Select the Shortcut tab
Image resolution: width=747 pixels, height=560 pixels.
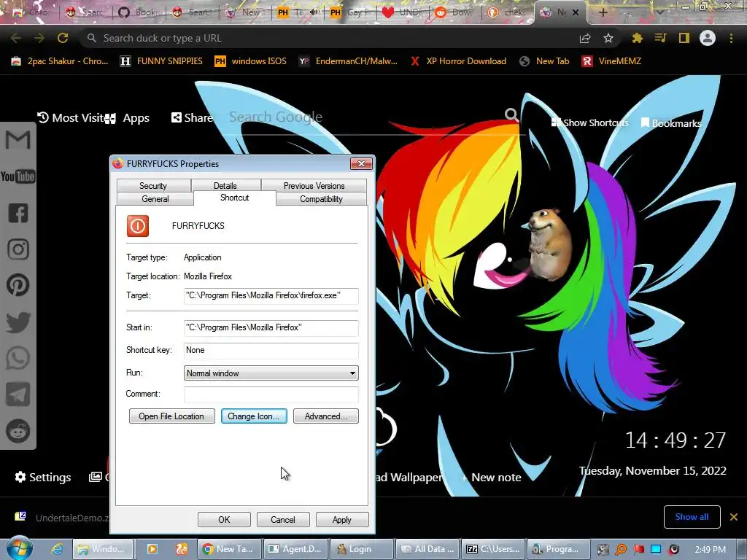coord(234,198)
